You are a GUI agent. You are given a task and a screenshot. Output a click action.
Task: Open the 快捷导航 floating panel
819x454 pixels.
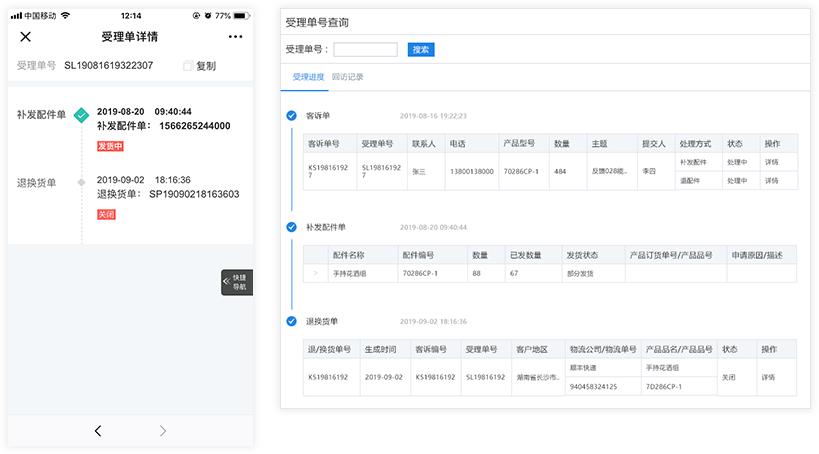coord(237,282)
